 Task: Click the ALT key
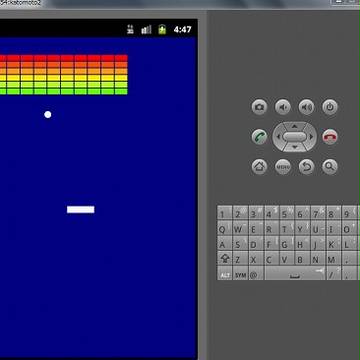225,274
